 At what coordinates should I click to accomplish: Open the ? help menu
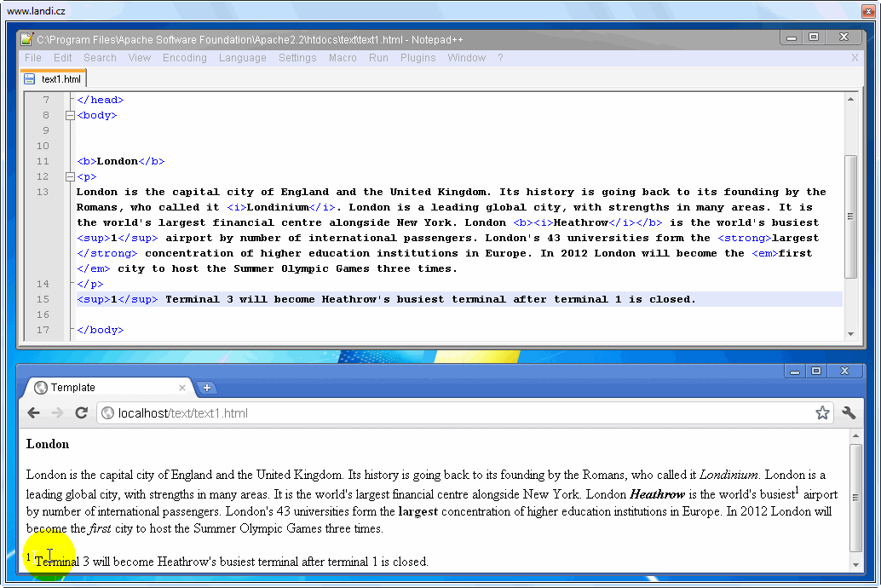pos(500,58)
